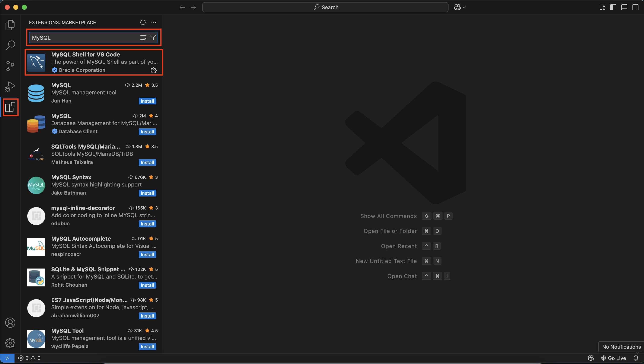
Task: Open the extensions filter funnel dropdown
Action: click(x=153, y=37)
